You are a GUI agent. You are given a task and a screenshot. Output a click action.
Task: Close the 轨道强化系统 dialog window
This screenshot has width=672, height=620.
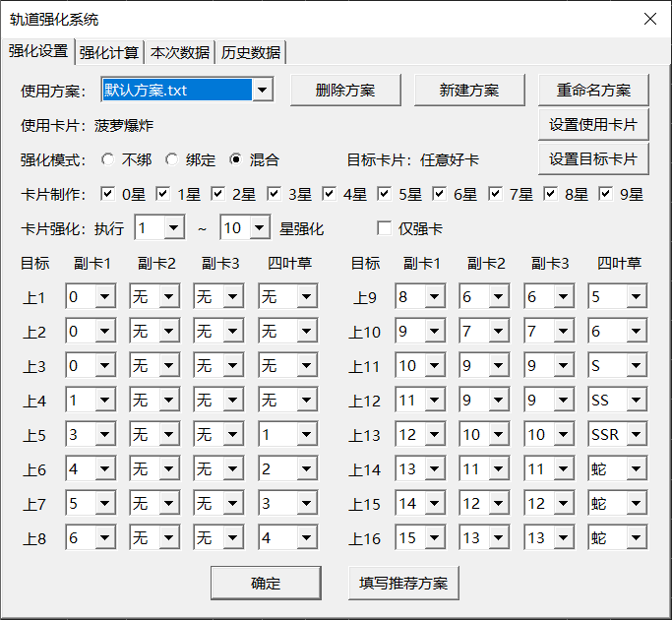click(x=649, y=19)
